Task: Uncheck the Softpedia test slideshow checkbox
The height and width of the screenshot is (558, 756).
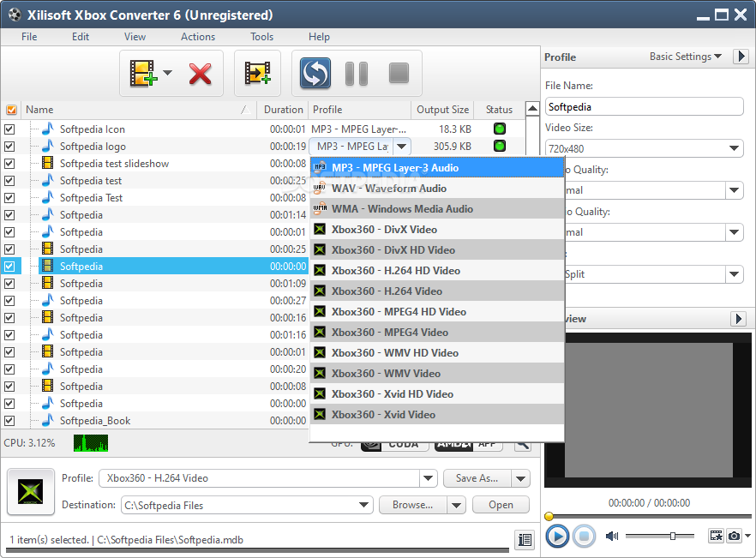Action: (x=9, y=163)
